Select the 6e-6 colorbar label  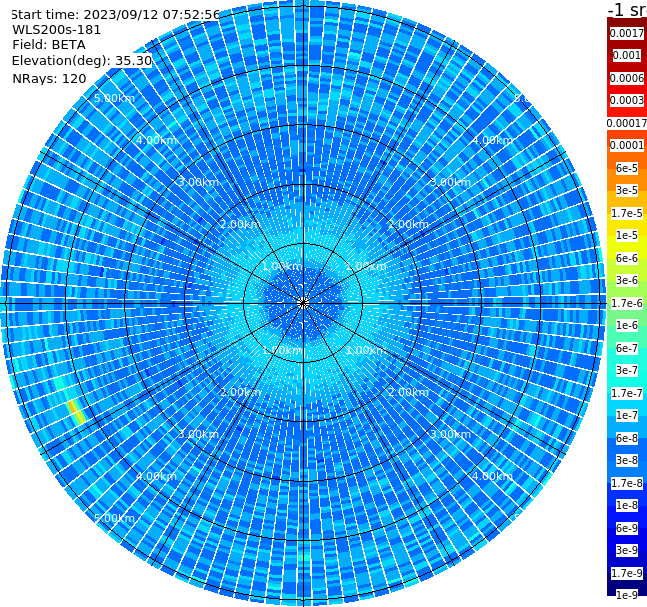pos(627,258)
